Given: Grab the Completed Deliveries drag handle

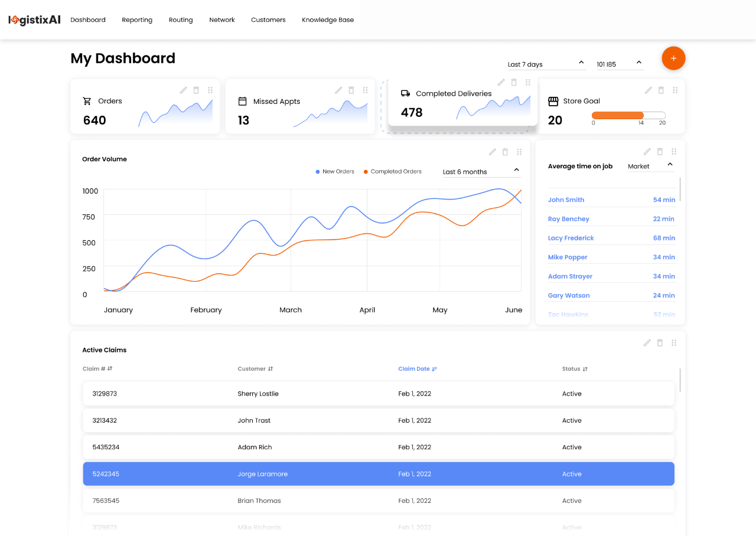Looking at the screenshot, I should pyautogui.click(x=528, y=83).
